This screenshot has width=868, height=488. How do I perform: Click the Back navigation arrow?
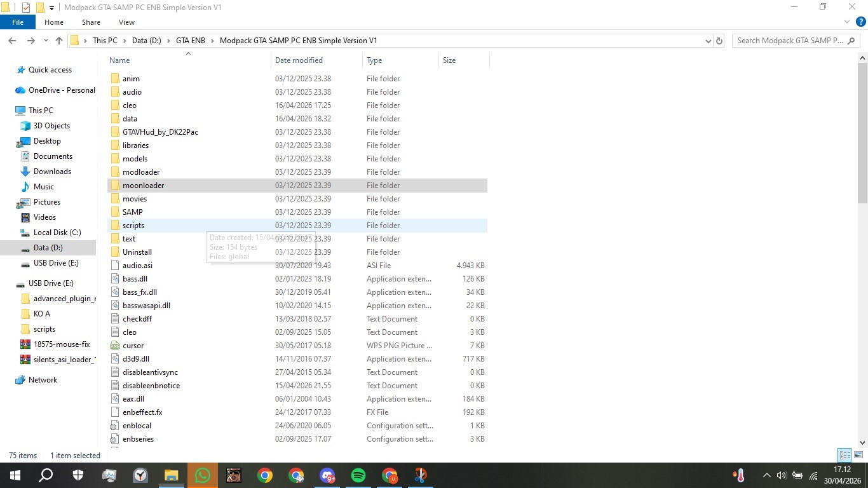(12, 41)
